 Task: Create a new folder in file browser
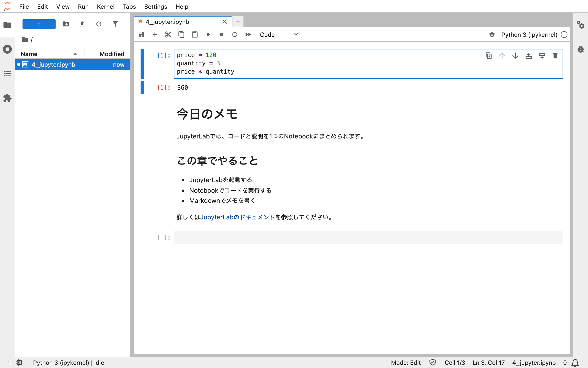tap(66, 24)
